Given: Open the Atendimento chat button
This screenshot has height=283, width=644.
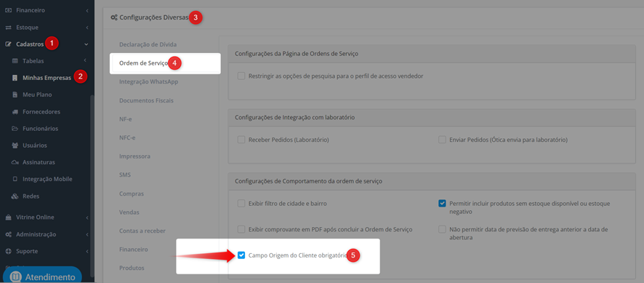Looking at the screenshot, I should 42,275.
